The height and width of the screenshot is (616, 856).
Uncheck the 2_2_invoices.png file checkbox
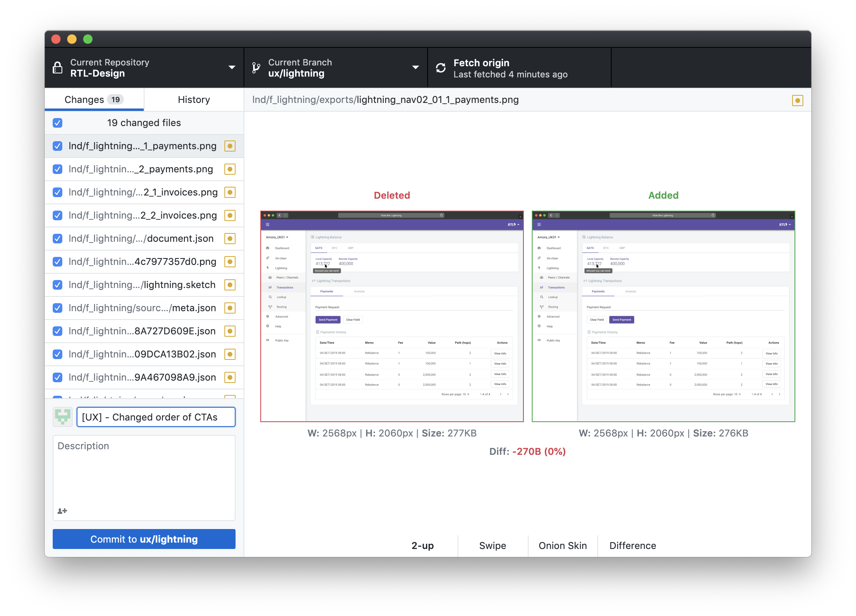[57, 215]
